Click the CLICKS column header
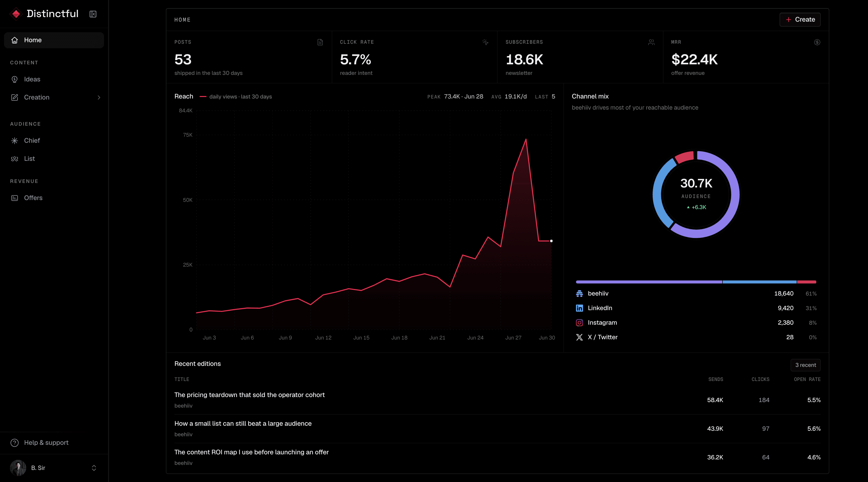868x482 pixels. point(760,379)
